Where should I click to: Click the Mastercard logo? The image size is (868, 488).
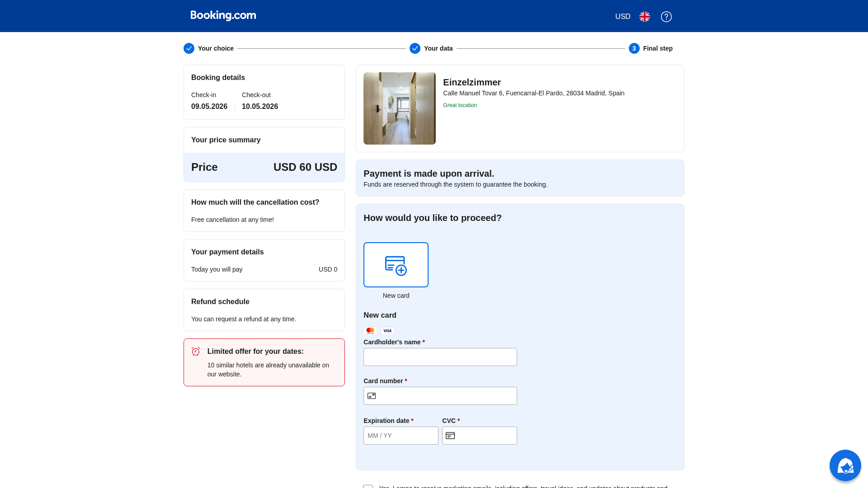(370, 330)
